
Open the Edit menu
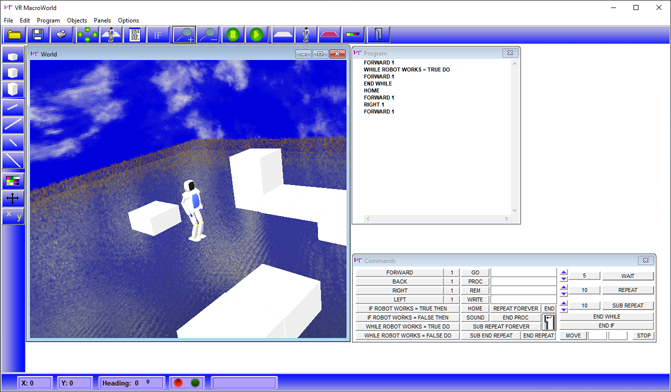tap(25, 20)
